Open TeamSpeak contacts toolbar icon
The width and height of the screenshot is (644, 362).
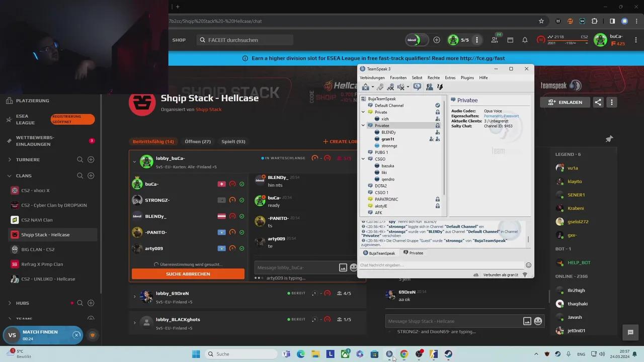pos(429,87)
